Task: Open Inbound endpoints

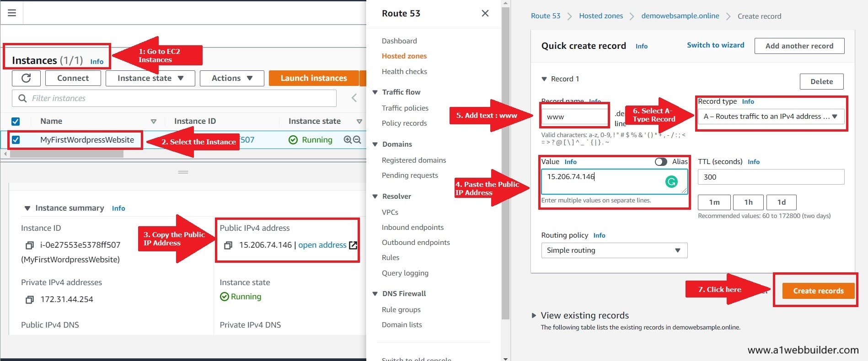Action: pyautogui.click(x=413, y=227)
